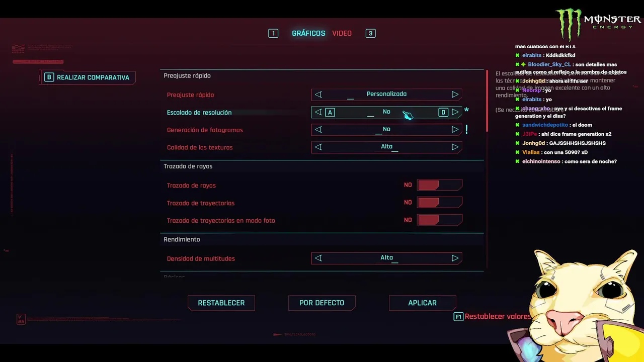Viewport: 644px width, 362px height.
Task: Select the Generación de fotogramas label
Action: 205,130
